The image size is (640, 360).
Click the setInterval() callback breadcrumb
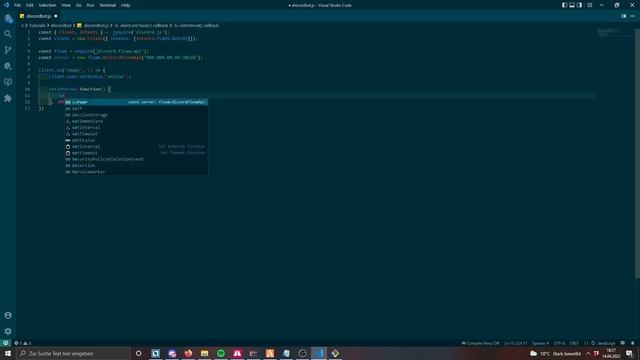(196, 25)
